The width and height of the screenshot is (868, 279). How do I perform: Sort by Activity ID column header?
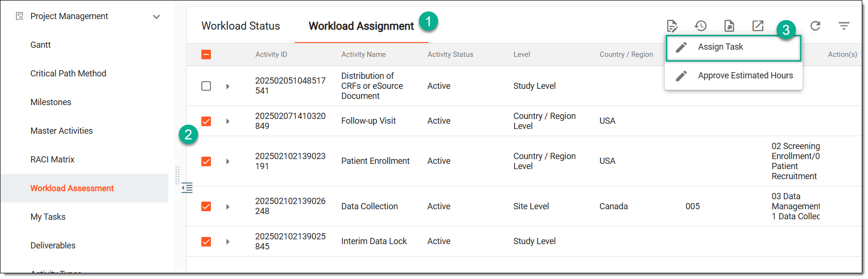pos(271,54)
